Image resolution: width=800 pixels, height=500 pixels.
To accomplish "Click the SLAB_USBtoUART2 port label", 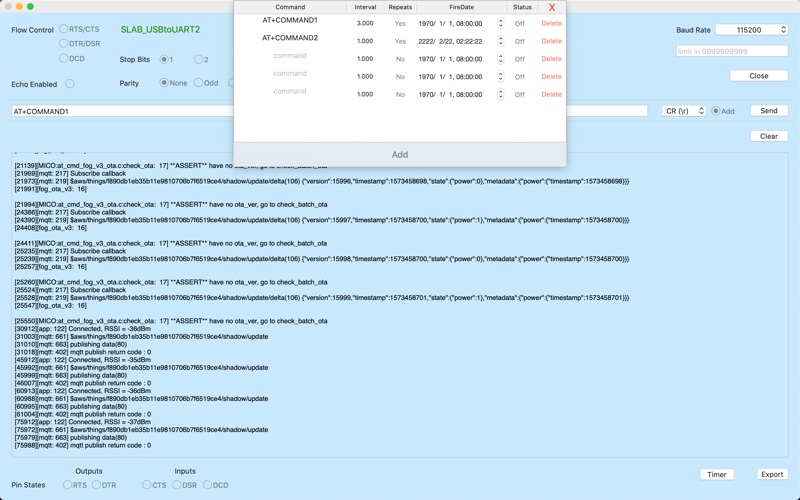I will [160, 30].
